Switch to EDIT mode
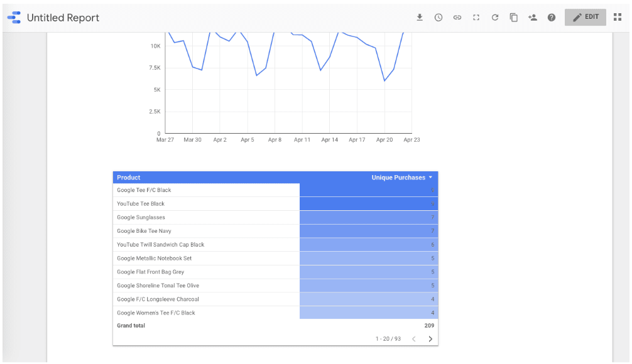Screen dimensions: 632x364 (585, 17)
